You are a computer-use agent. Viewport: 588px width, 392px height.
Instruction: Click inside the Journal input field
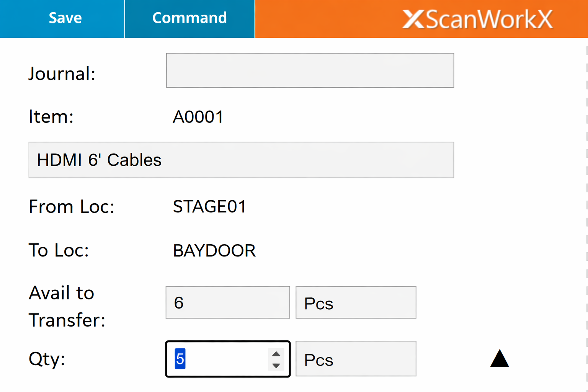(310, 70)
